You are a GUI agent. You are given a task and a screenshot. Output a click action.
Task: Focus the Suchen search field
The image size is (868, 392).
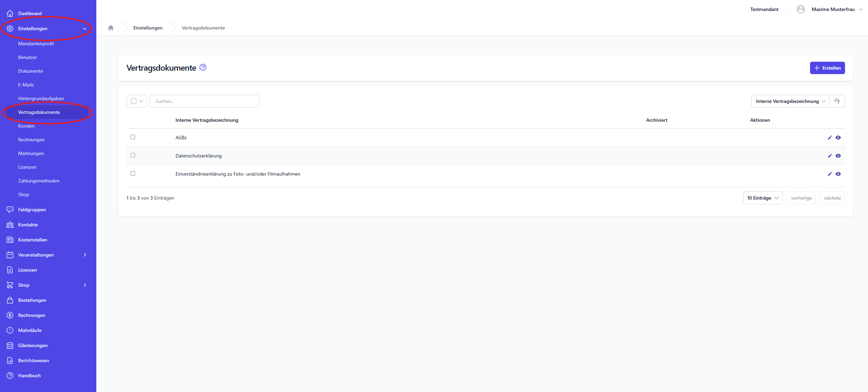pyautogui.click(x=205, y=101)
